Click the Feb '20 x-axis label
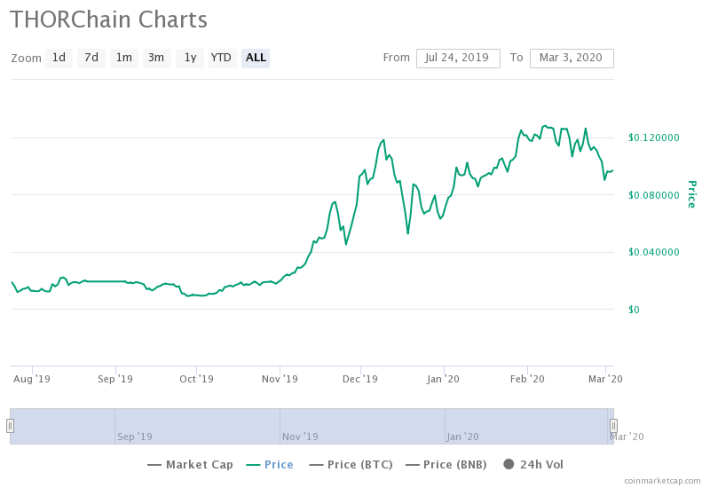Screen dimensions: 710x488 point(527,379)
